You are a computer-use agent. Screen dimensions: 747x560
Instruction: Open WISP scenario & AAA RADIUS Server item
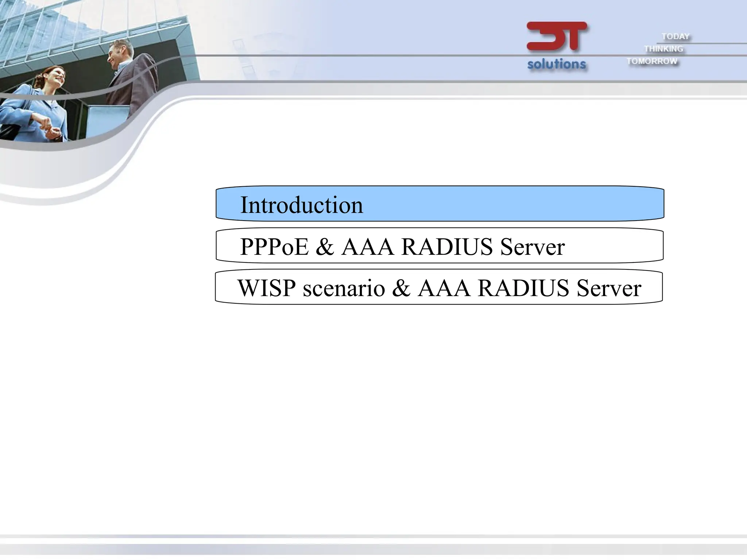[439, 287]
